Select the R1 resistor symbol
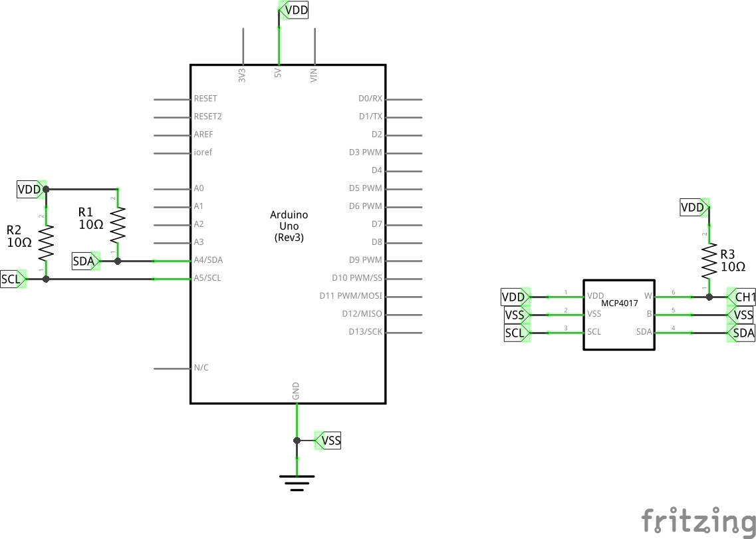Viewport: 756px width, 539px height. click(118, 225)
